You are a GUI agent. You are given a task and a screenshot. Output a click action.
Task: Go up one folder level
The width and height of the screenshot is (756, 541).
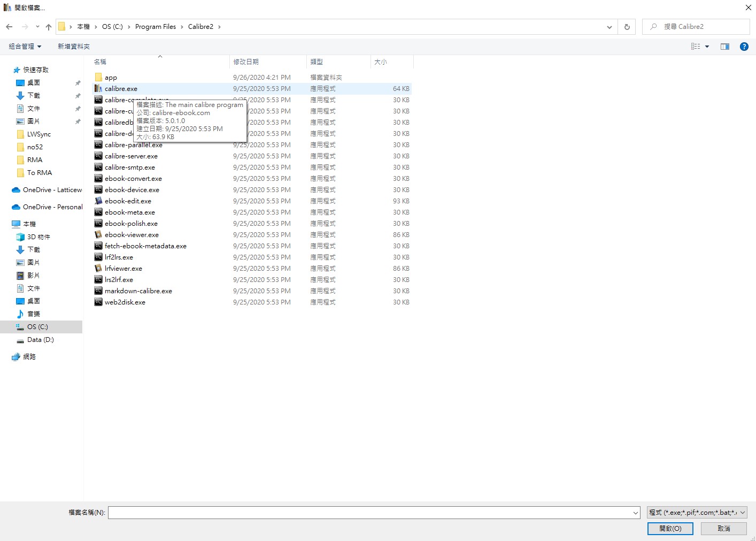tap(49, 27)
